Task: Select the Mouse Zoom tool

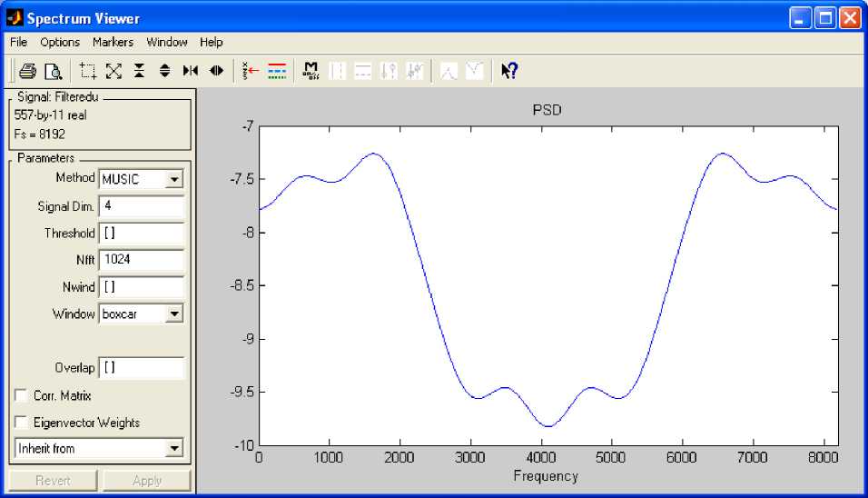Action: point(88,71)
